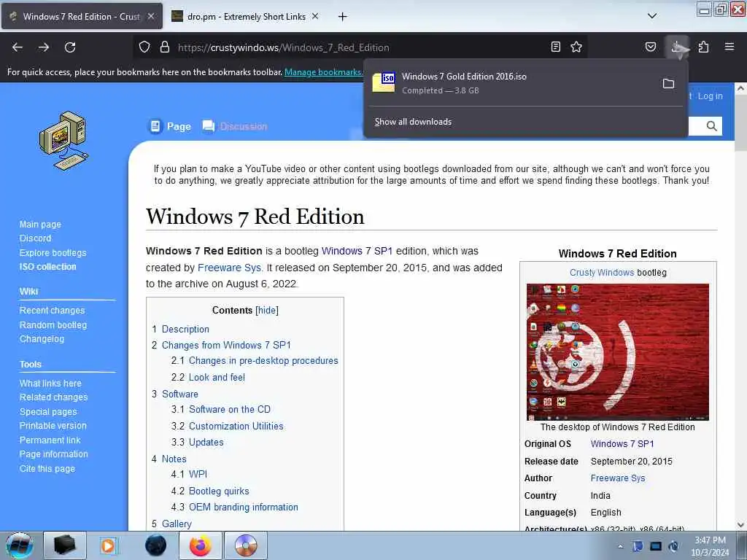Close the dro.pm tab
The height and width of the screenshot is (560, 747).
pyautogui.click(x=315, y=16)
